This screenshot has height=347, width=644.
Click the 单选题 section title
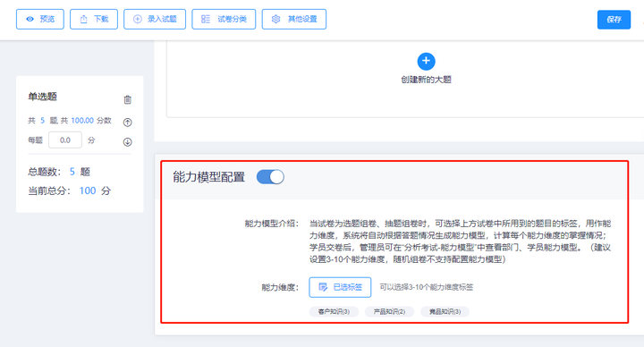tap(42, 97)
